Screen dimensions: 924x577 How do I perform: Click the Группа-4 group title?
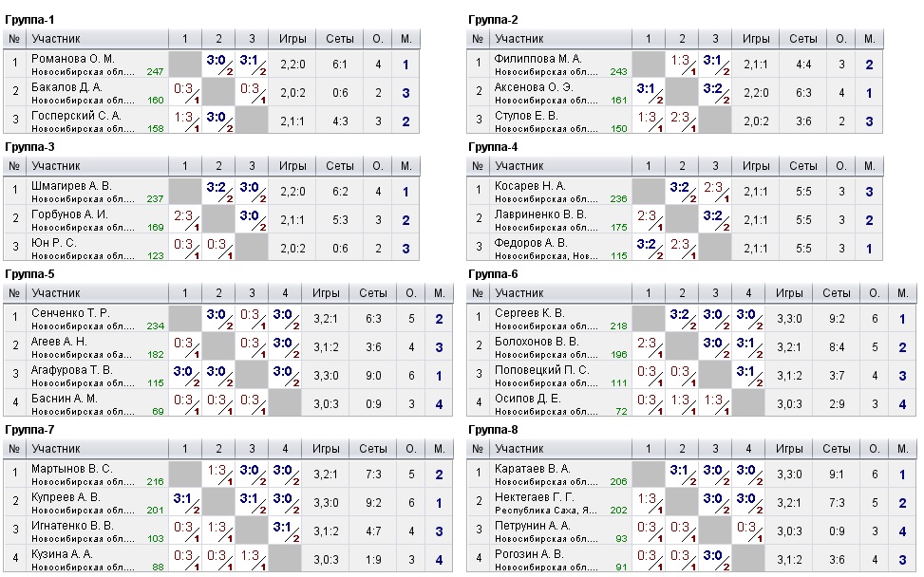tap(493, 147)
